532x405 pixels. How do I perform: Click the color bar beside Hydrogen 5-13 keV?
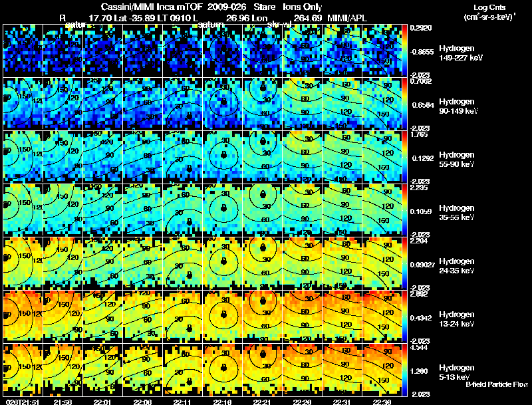pos(404,370)
